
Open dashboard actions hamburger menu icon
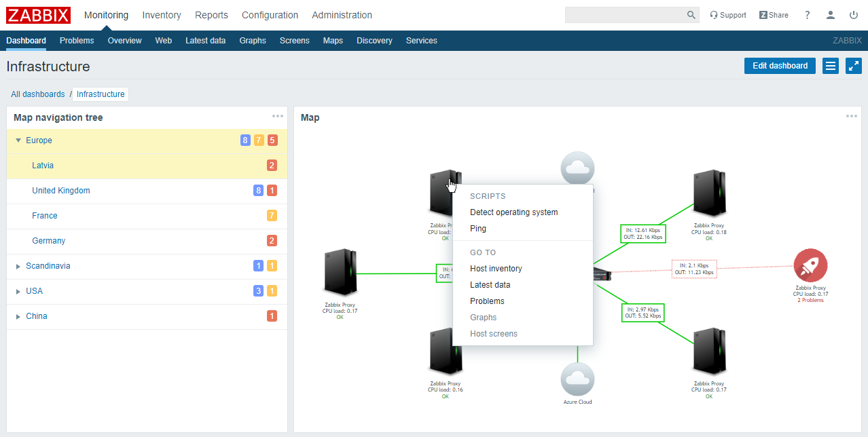[x=830, y=66]
